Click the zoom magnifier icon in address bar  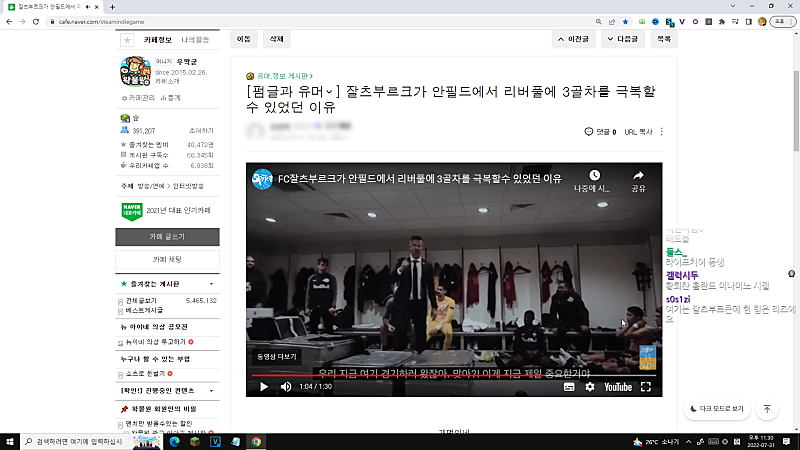(598, 22)
